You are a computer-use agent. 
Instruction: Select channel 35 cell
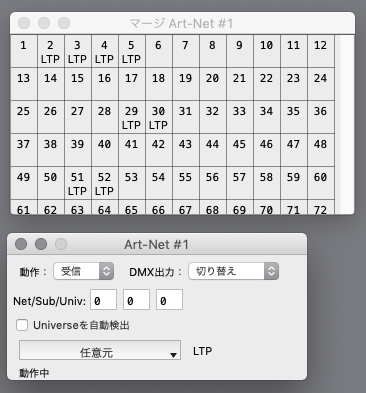coord(294,117)
